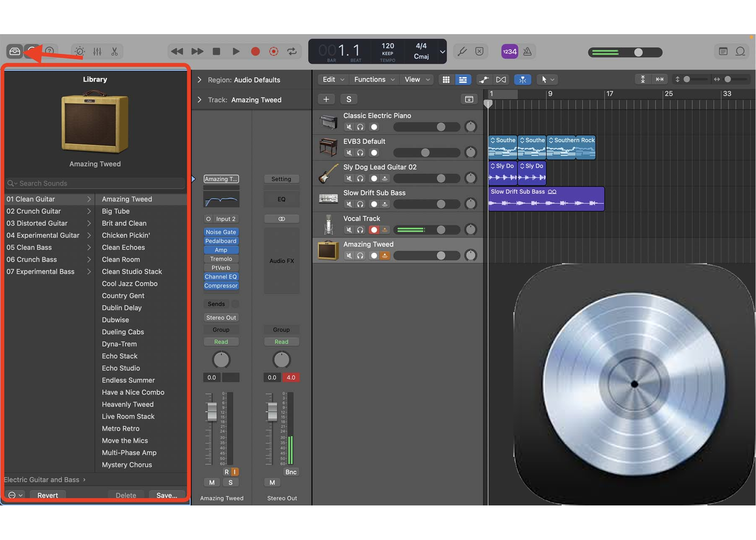The image size is (756, 540).
Task: Toggle the metronome icon
Action: (x=527, y=51)
